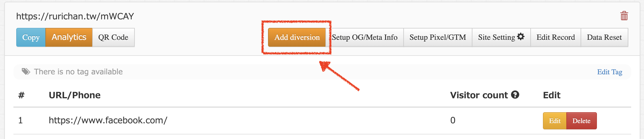Open Setup OG/Meta Info
The width and height of the screenshot is (644, 139).
tap(365, 37)
